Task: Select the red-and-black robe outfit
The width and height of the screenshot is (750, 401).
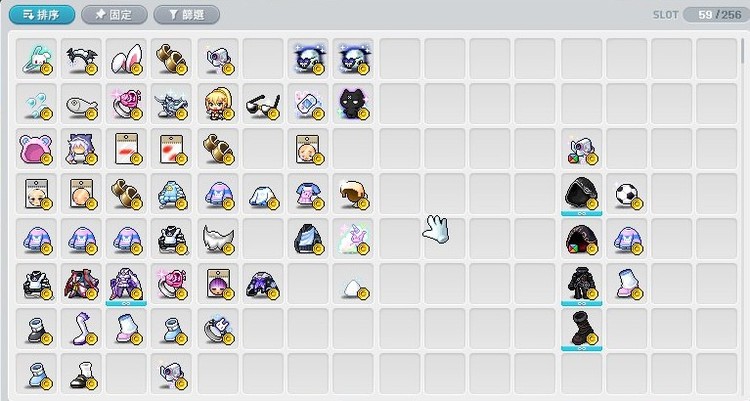Action: click(81, 284)
